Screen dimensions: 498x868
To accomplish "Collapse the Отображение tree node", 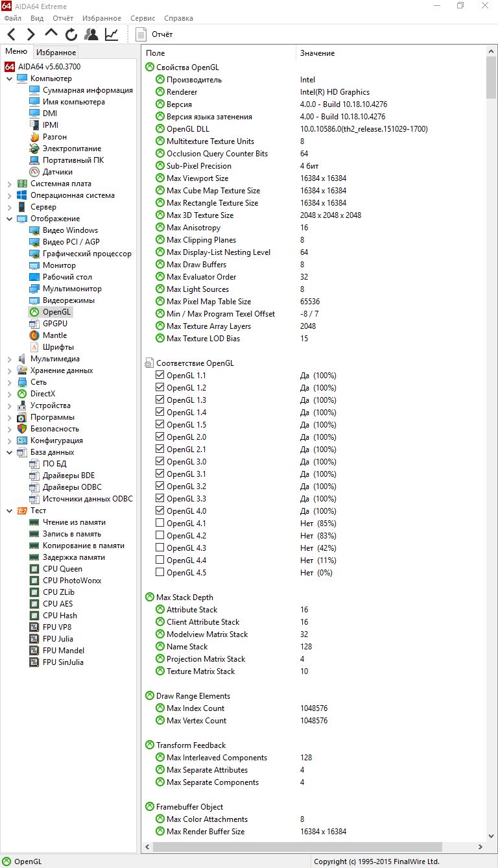I will pos(9,219).
